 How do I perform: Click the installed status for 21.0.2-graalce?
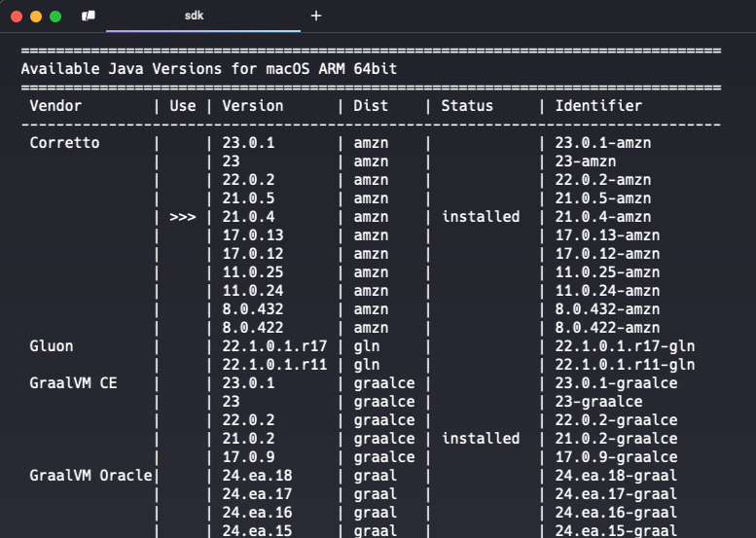tap(481, 438)
